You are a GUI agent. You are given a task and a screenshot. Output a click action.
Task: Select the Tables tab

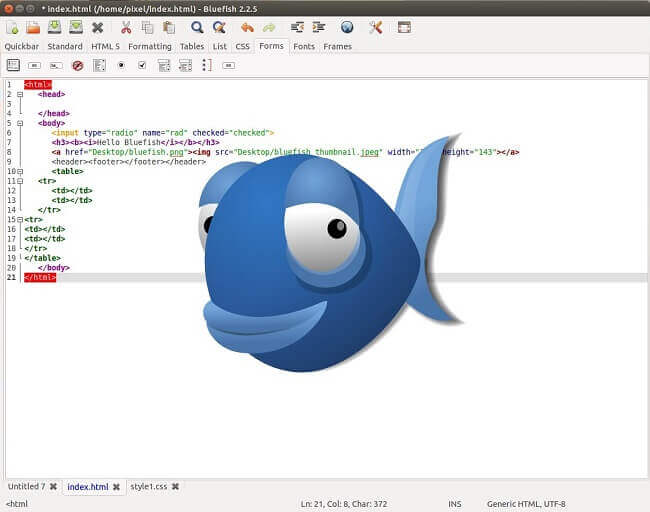(x=192, y=46)
